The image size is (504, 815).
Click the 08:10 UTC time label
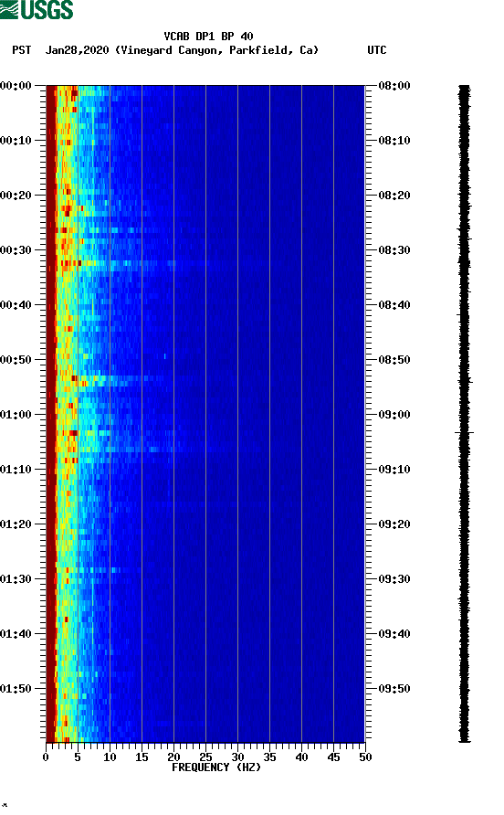[394, 141]
